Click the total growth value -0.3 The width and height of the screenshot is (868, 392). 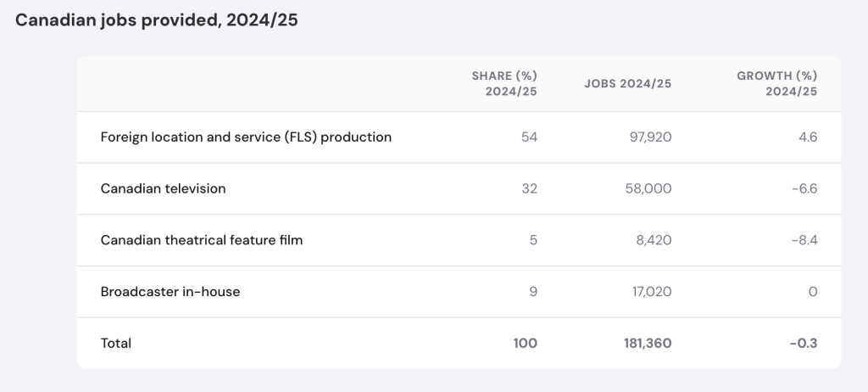804,344
